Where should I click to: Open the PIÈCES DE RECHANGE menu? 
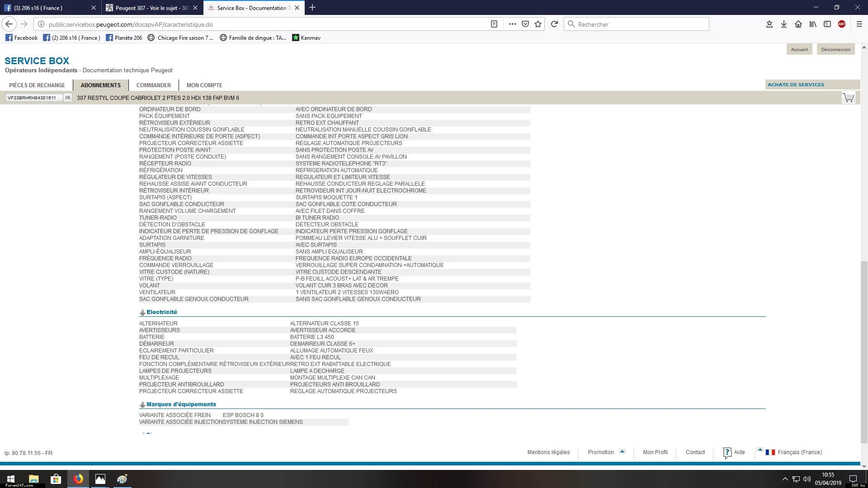click(37, 85)
